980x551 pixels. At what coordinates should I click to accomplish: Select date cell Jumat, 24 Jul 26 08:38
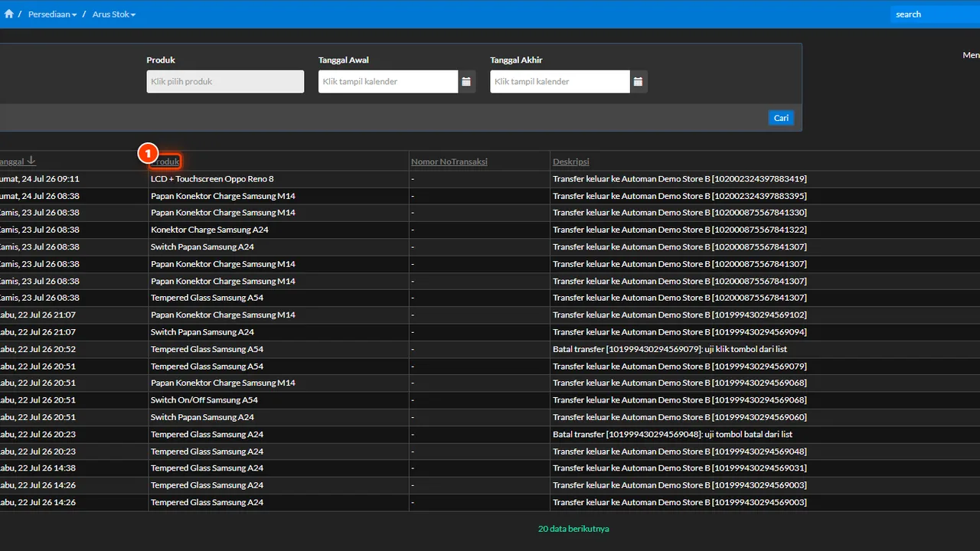[40, 196]
